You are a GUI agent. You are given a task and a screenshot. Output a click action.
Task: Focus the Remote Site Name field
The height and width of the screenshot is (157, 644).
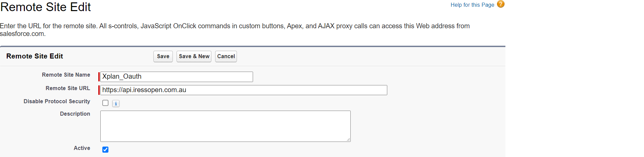177,77
